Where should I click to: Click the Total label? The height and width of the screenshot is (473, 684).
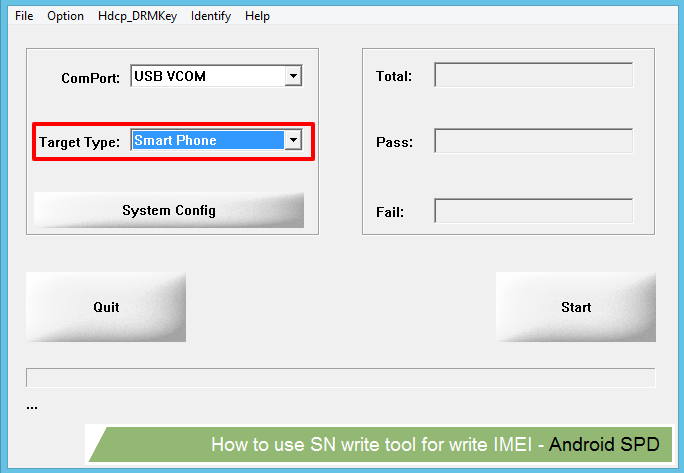394,76
